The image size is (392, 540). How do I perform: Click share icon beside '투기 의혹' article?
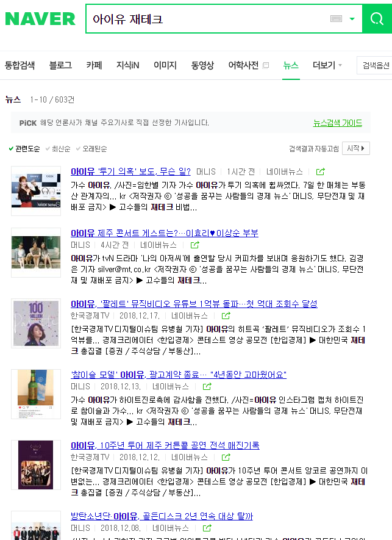320,172
